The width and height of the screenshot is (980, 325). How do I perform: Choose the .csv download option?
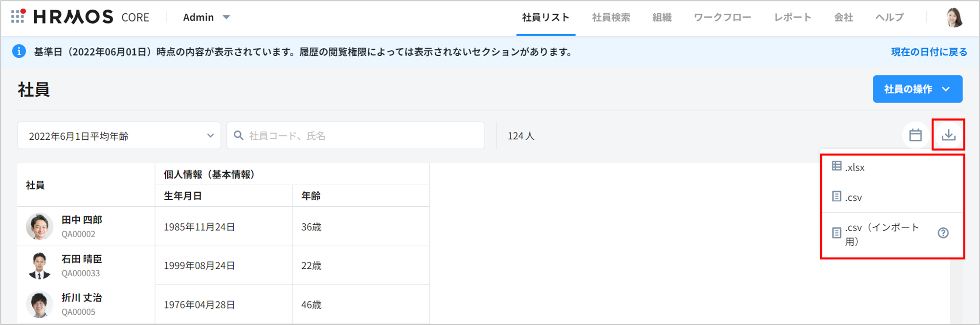click(853, 197)
